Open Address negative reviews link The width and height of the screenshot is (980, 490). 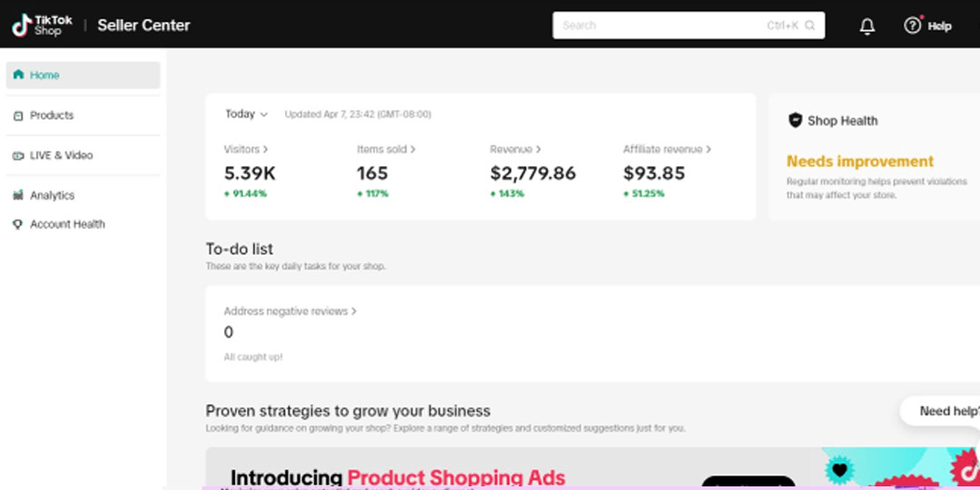coord(289,311)
